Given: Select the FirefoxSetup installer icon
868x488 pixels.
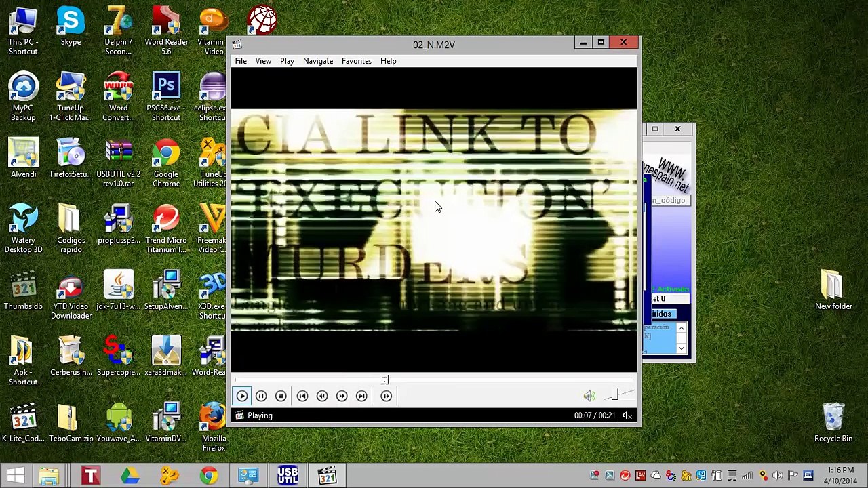Looking at the screenshot, I should point(71,159).
